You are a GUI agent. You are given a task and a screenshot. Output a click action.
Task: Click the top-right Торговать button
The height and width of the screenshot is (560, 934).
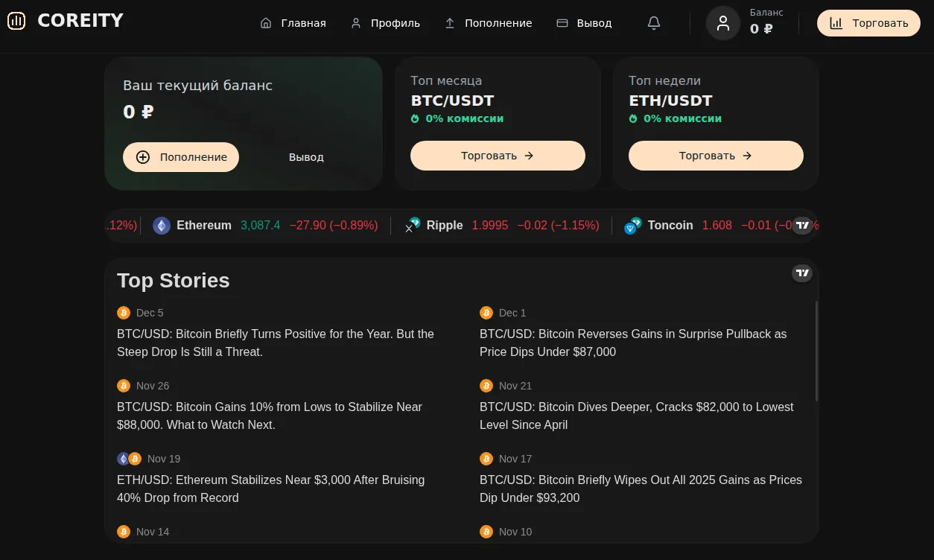pos(868,23)
